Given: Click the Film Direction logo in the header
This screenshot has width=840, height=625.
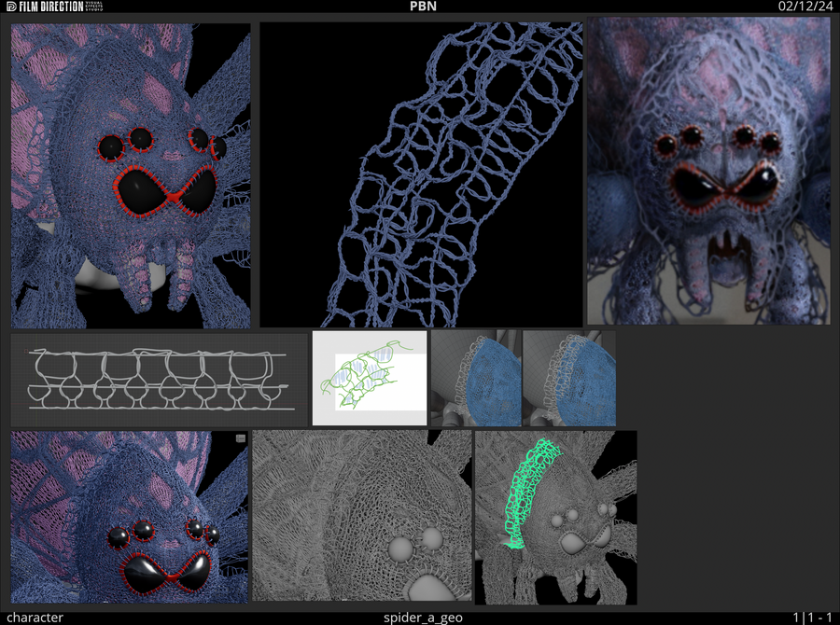Looking at the screenshot, I should pyautogui.click(x=55, y=7).
